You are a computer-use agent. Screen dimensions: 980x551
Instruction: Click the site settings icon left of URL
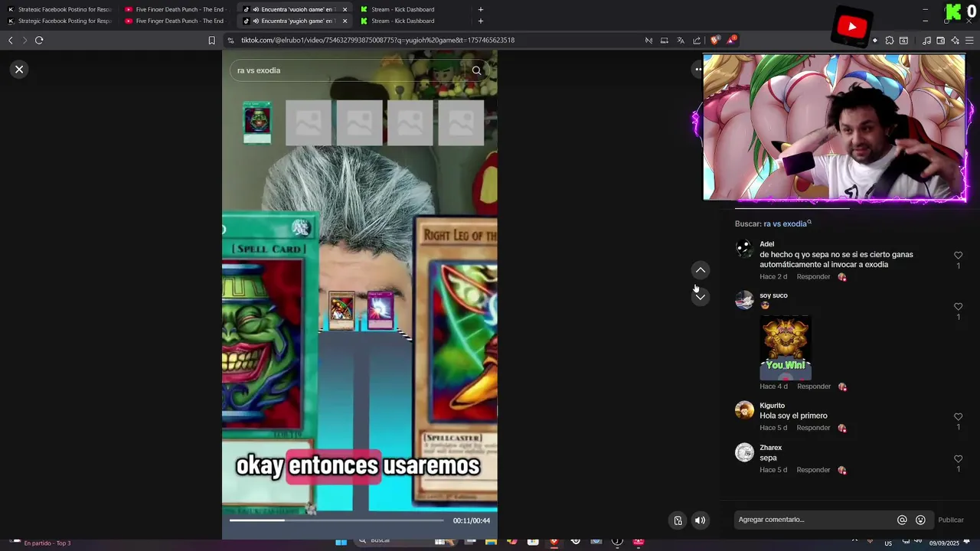(x=230, y=41)
